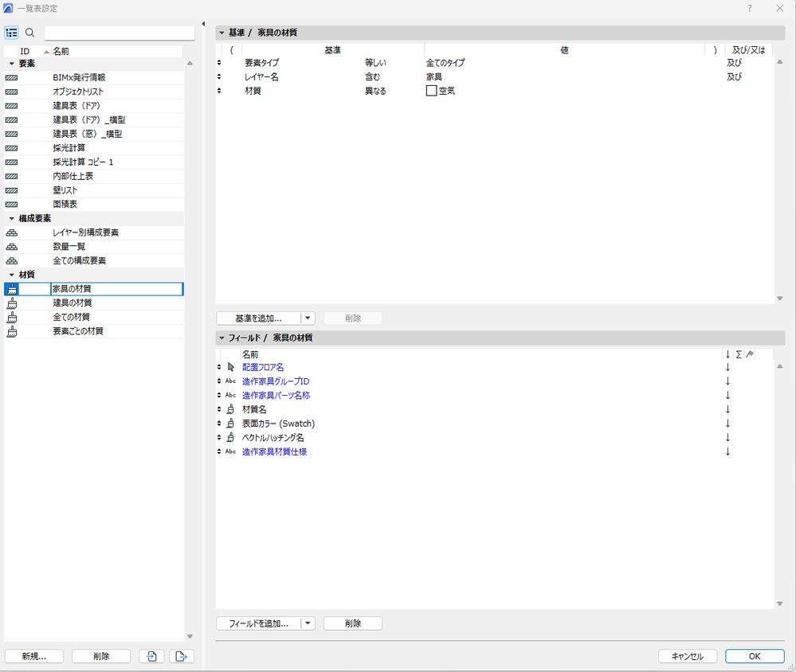796x672 pixels.
Task: Collapse the 材質 group
Action: tap(12, 275)
